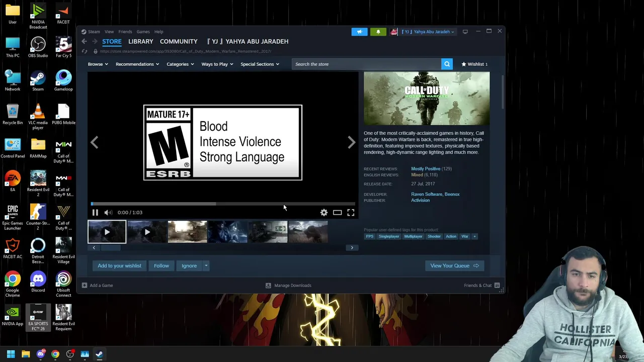Select the Multiplayer tag
Image resolution: width=644 pixels, height=362 pixels.
click(x=413, y=236)
